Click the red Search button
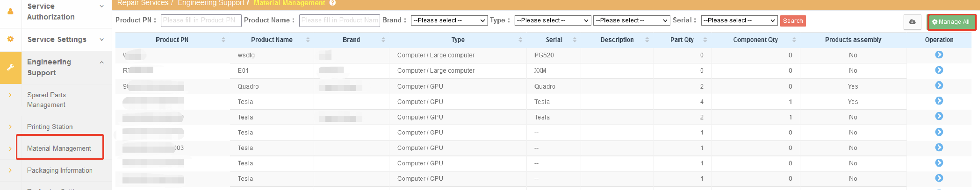 (x=793, y=21)
